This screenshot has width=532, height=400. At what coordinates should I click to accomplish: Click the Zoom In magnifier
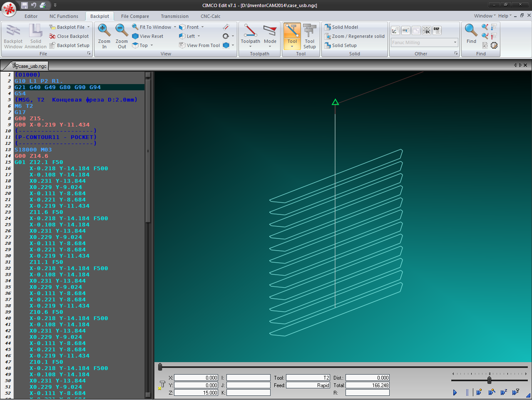[x=104, y=36]
